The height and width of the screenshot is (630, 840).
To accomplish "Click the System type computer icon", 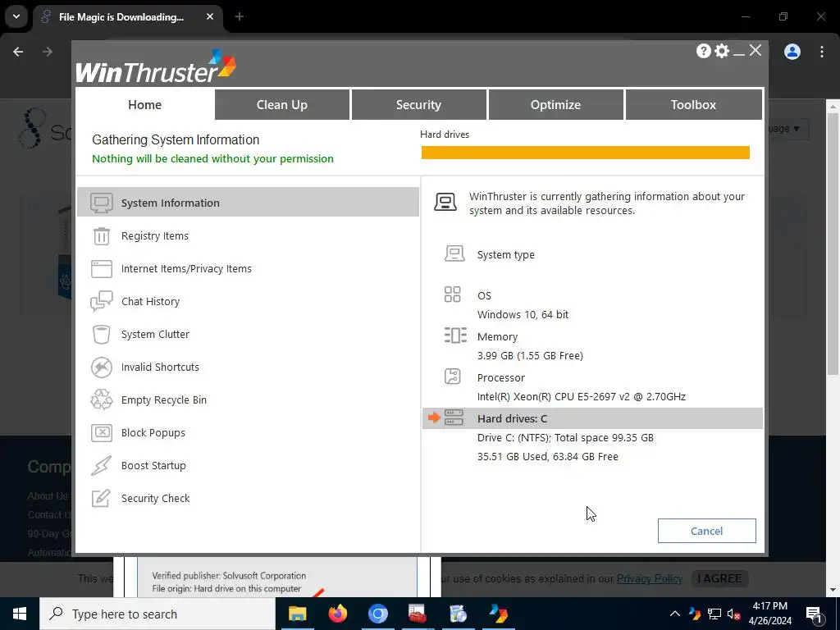I will (454, 253).
